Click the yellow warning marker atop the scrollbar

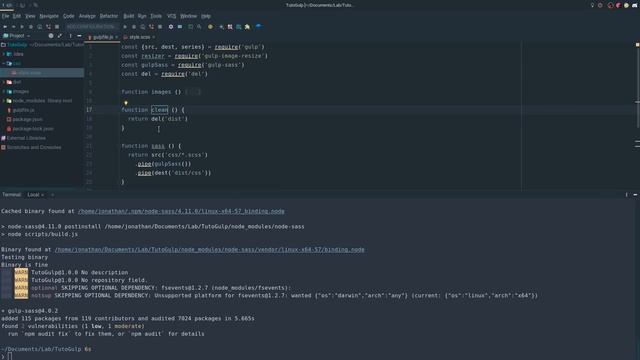638,44
